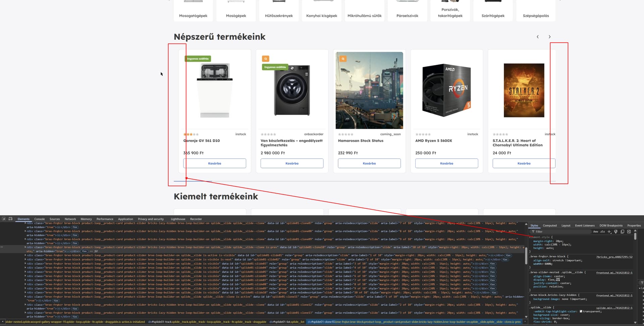This screenshot has height=326, width=644.
Task: Open the splide.min stylesheet source link
Action: point(614,308)
